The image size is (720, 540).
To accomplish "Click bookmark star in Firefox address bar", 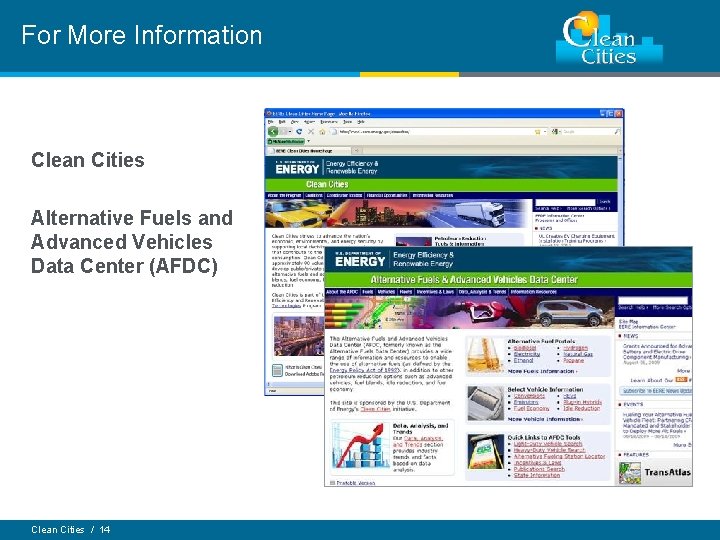I will 537,132.
